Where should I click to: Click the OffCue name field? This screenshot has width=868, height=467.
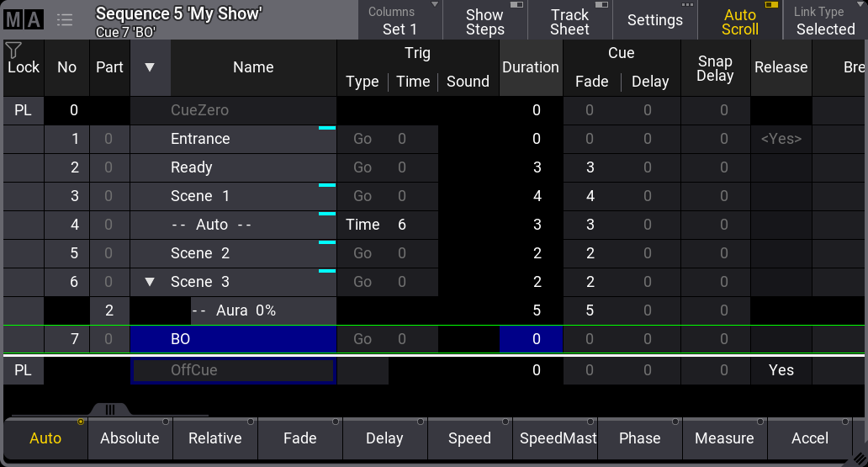pos(234,370)
